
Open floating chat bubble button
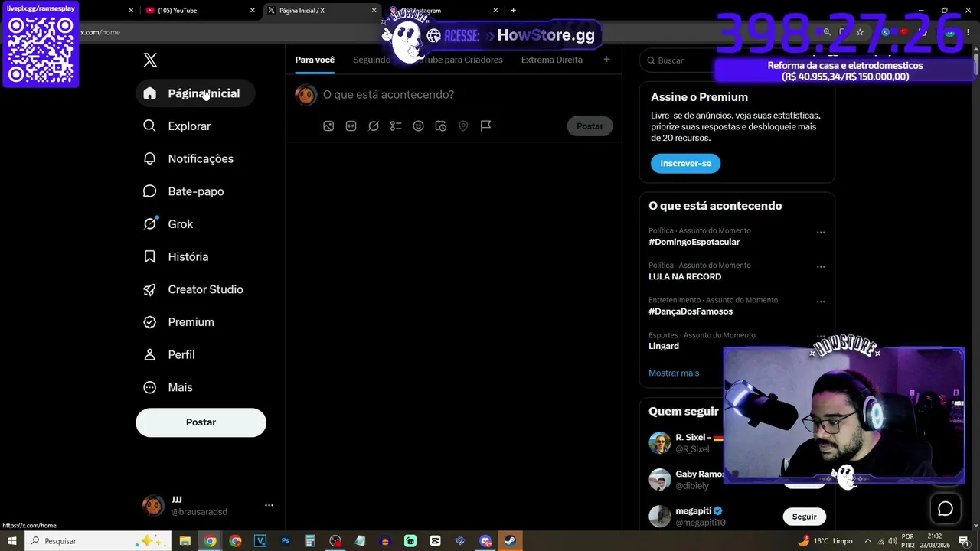pyautogui.click(x=946, y=509)
